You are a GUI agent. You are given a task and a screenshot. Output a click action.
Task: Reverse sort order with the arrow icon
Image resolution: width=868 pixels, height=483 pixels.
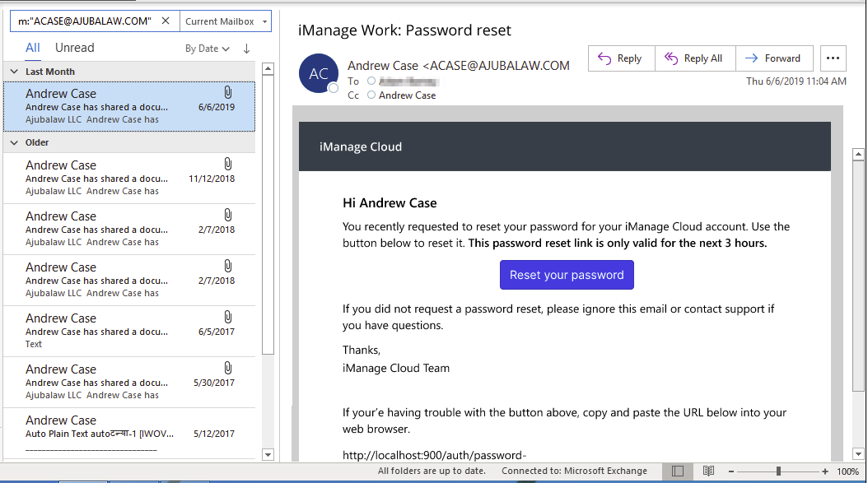pos(246,49)
